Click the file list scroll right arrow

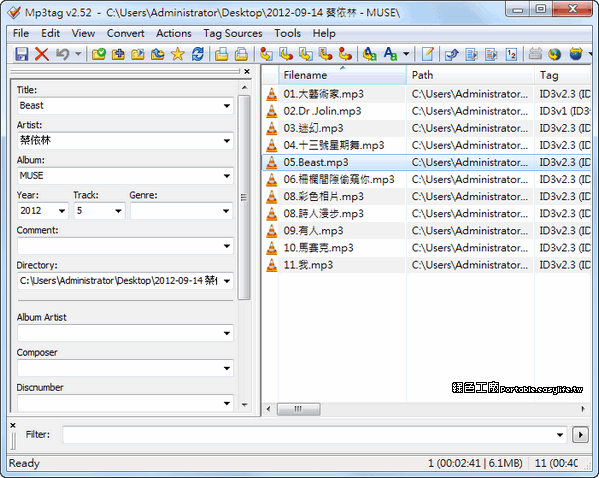[x=583, y=409]
